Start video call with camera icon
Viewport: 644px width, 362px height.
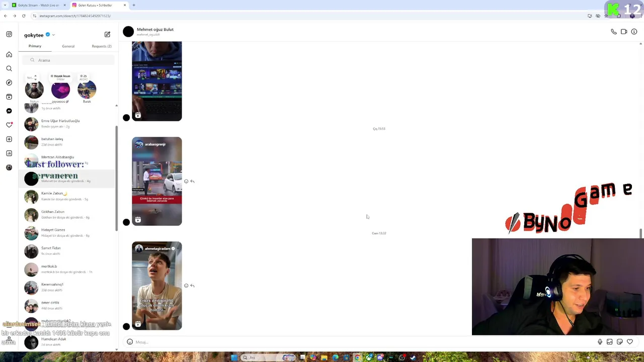click(624, 32)
